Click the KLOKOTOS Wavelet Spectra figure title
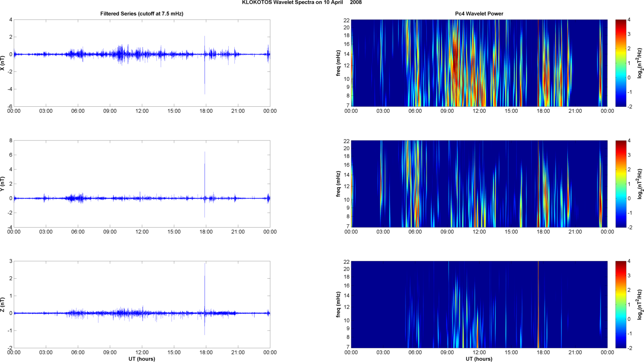The height and width of the screenshot is (362, 644). coord(301,3)
